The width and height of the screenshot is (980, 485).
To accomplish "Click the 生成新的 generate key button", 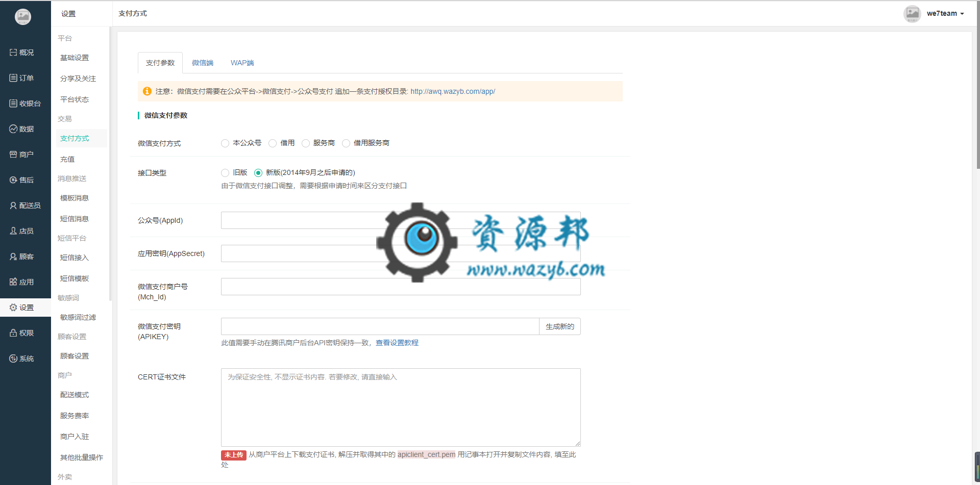I will coord(560,326).
